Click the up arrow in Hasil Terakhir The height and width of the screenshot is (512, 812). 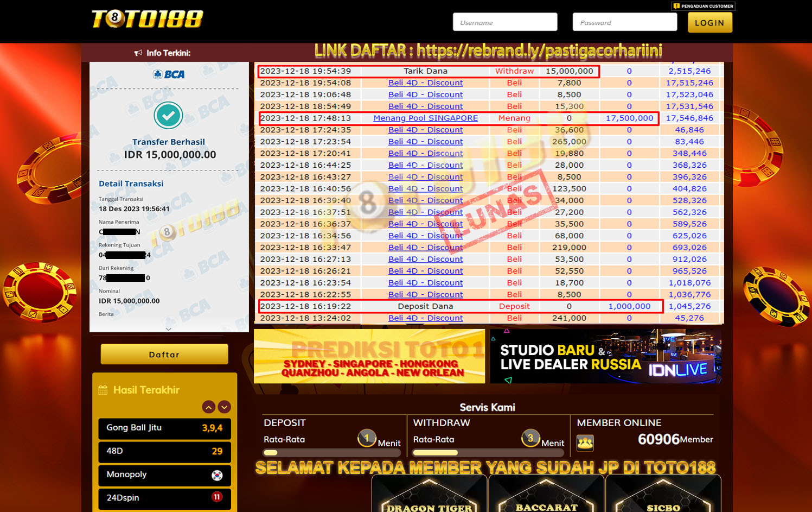[x=209, y=407]
